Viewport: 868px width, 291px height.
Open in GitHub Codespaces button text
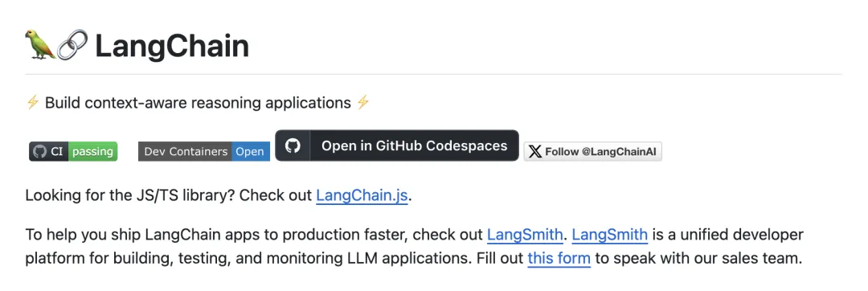point(414,145)
